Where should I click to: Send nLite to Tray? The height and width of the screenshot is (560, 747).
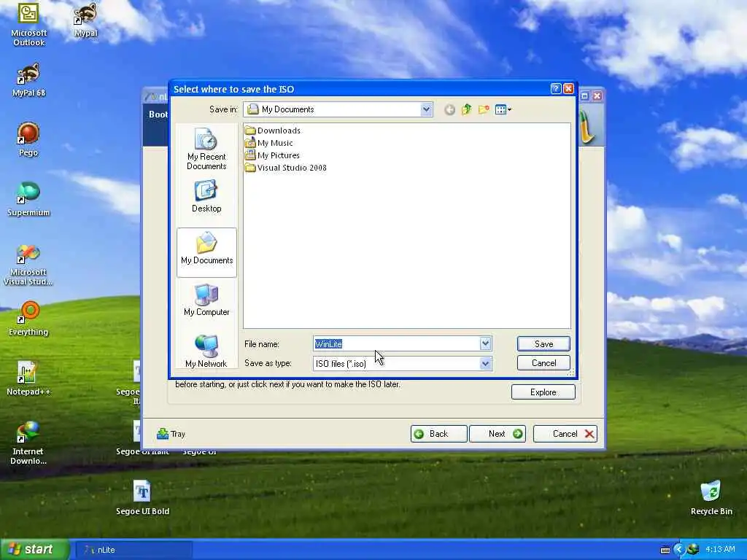tap(171, 434)
